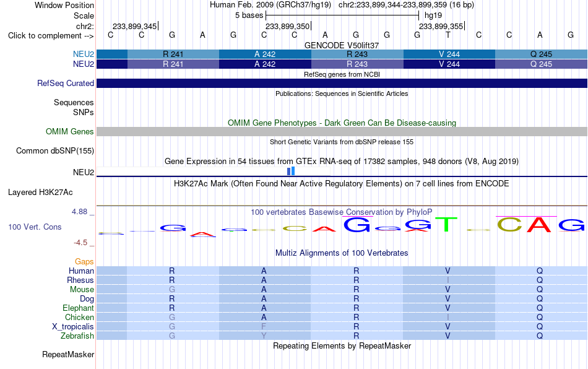Click the NEU2 GTEx track label

84,173
